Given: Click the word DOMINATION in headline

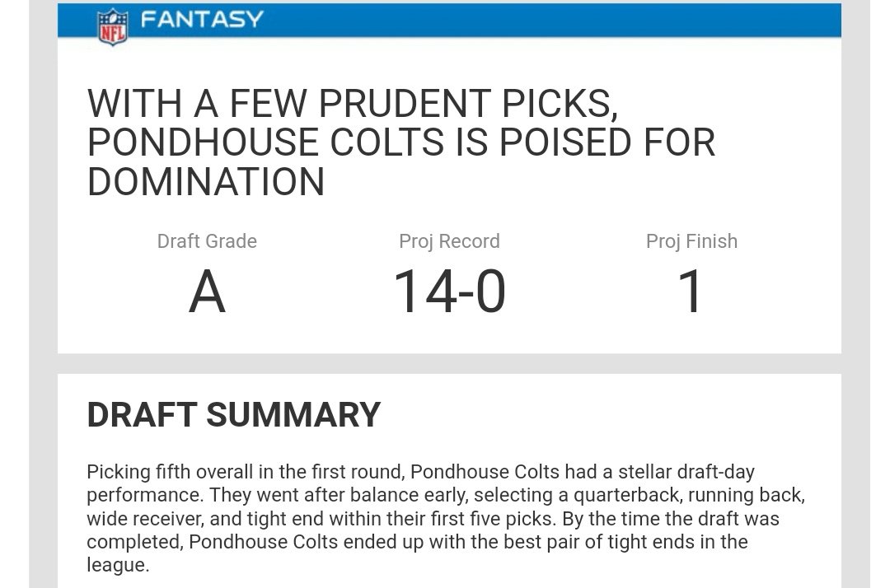Looking at the screenshot, I should (206, 182).
